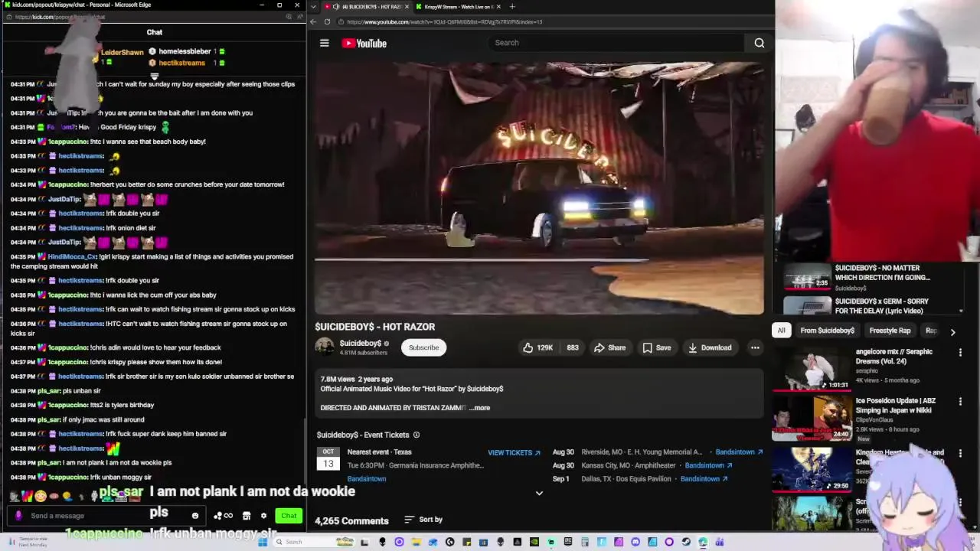Screen dimensions: 980x551
Task: Show more filter chips with right arrow
Action: coord(952,331)
